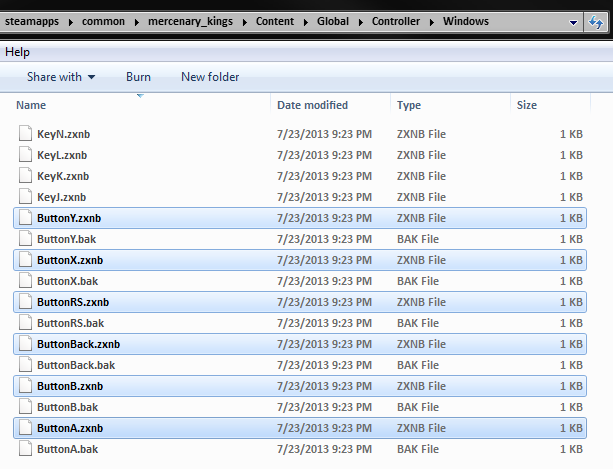Select the file name ButtonY.zxnb
Viewport: 613px width, 469px height.
pyautogui.click(x=69, y=218)
